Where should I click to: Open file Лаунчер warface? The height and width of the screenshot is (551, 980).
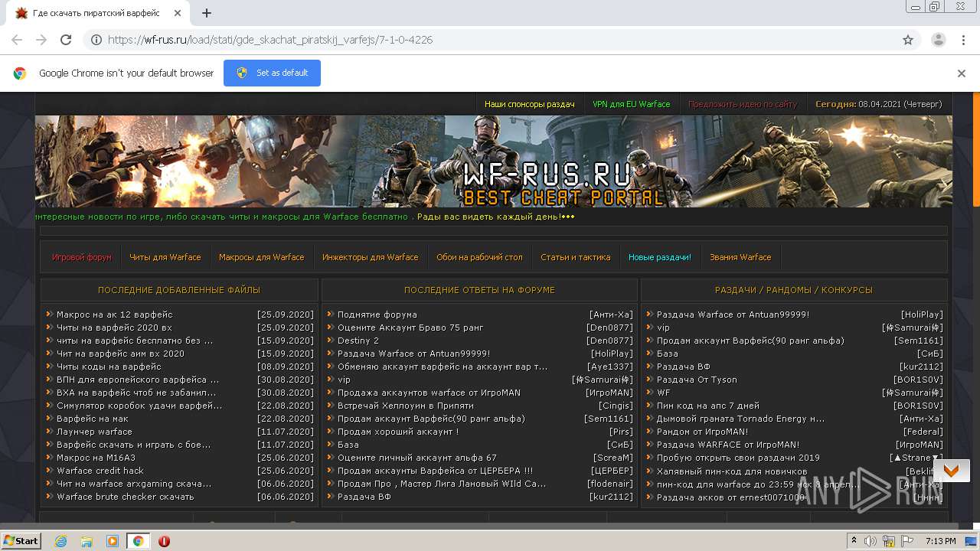[x=94, y=432]
